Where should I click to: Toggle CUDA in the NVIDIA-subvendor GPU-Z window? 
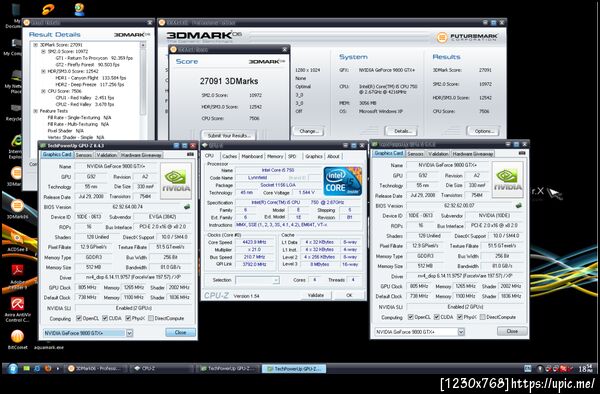[x=437, y=317]
